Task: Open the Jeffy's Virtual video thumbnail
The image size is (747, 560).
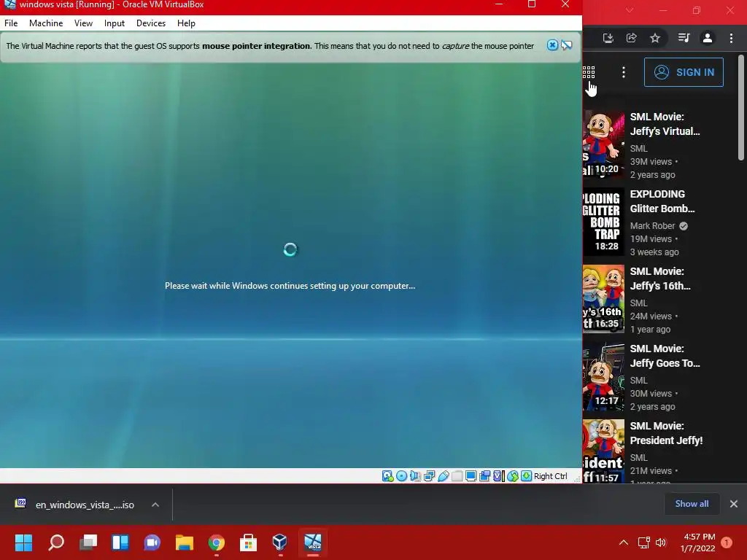Action: (x=603, y=144)
